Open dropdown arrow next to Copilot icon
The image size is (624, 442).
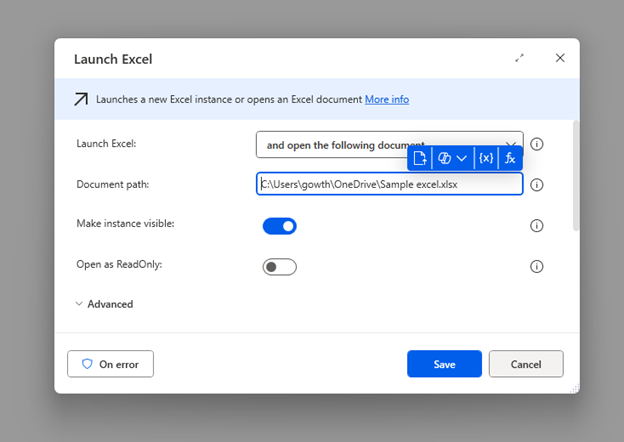tap(462, 158)
